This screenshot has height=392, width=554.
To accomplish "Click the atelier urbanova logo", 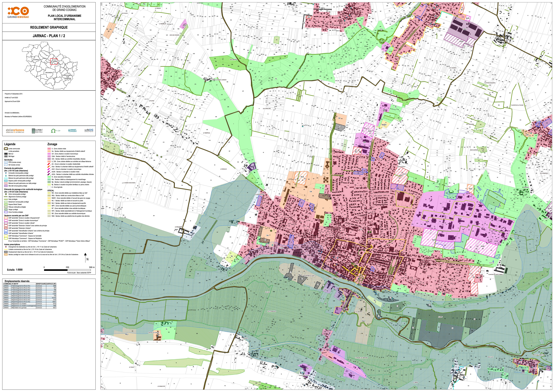I will click(15, 131).
